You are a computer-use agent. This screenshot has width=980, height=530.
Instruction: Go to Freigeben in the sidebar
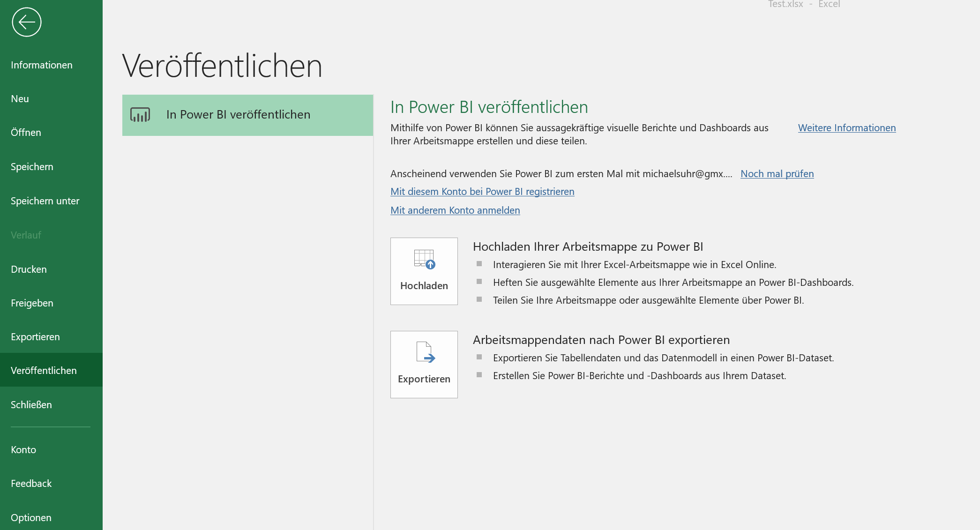51,303
